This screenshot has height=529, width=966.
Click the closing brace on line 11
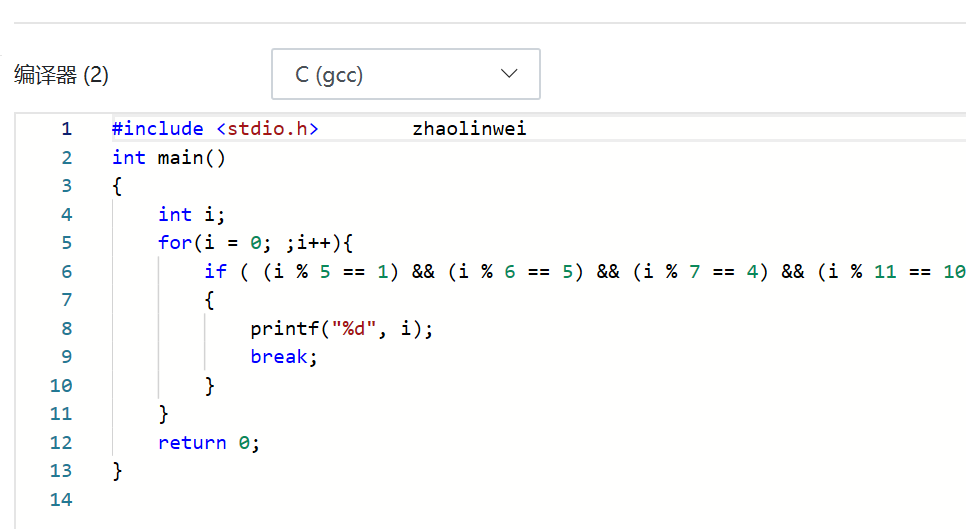[x=163, y=414]
